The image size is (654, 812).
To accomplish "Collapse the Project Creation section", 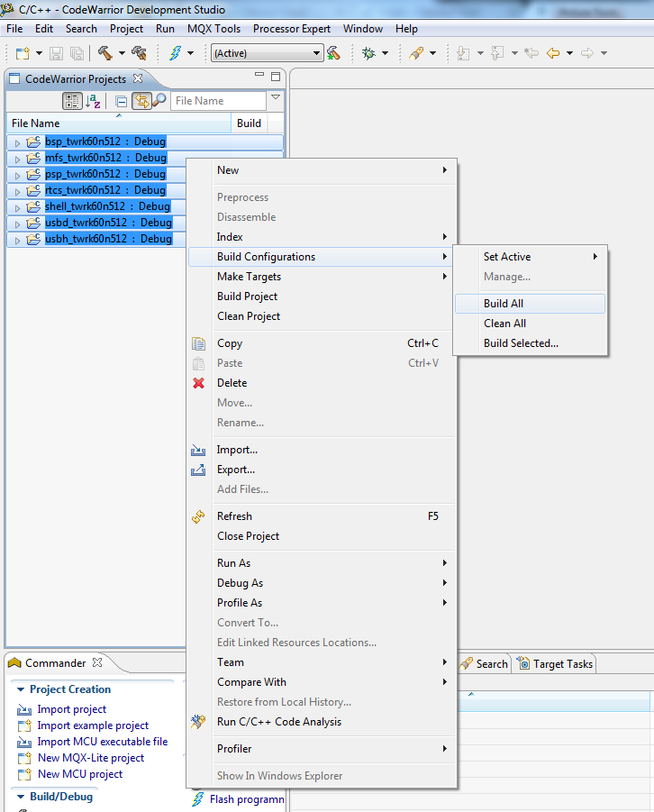I will pos(20,689).
